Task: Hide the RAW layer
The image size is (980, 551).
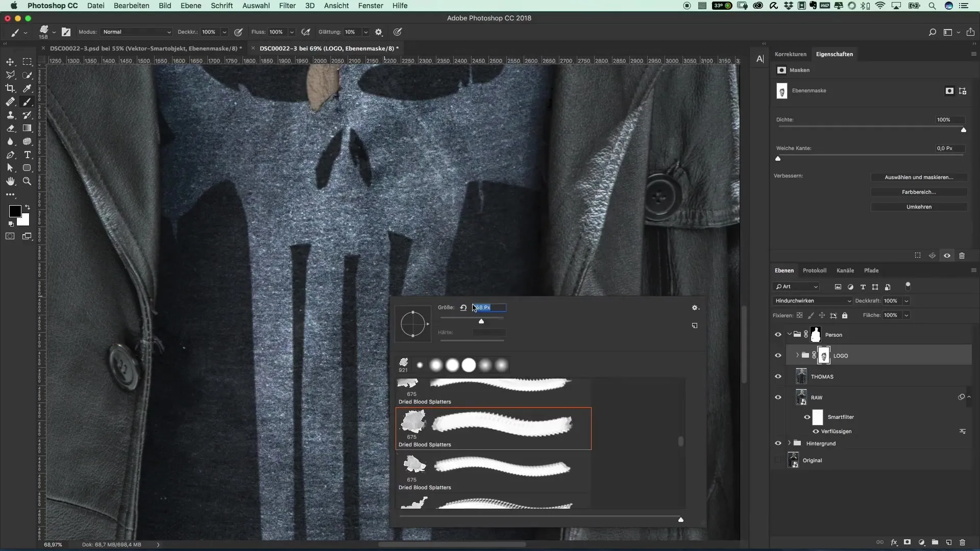Action: tap(778, 397)
